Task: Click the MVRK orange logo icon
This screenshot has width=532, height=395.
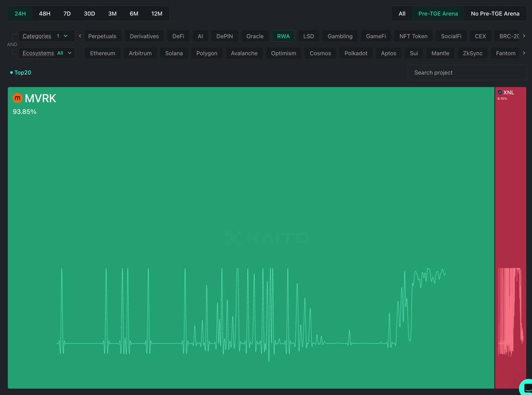Action: tap(17, 98)
